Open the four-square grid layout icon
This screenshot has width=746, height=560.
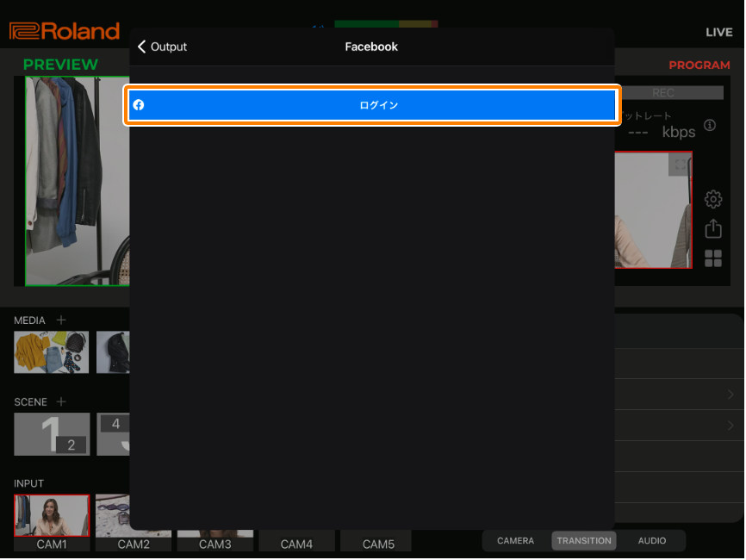coord(712,258)
